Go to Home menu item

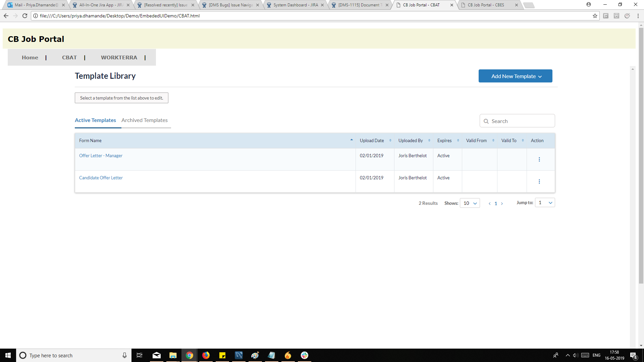(30, 58)
